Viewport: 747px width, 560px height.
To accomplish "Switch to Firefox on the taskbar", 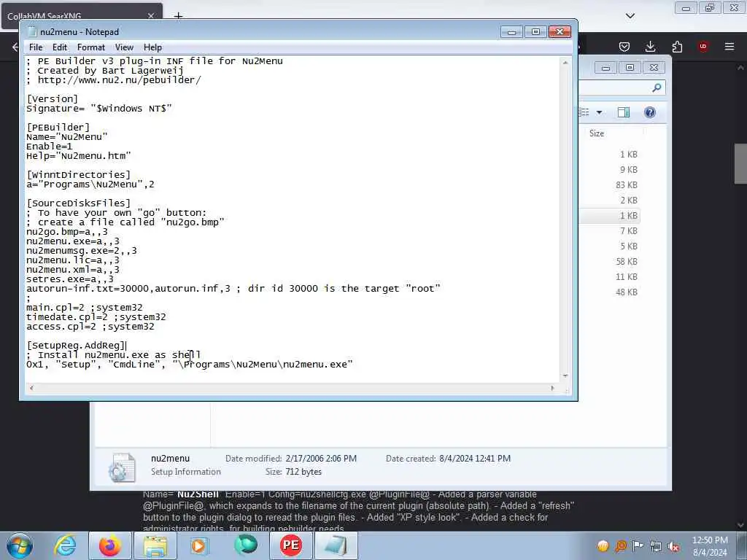I will coord(110,545).
